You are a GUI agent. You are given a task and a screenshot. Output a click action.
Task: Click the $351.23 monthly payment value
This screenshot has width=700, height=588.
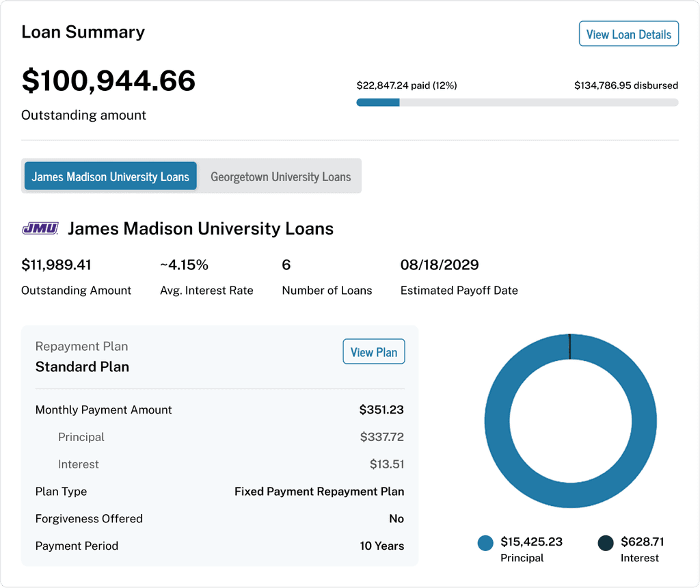381,410
